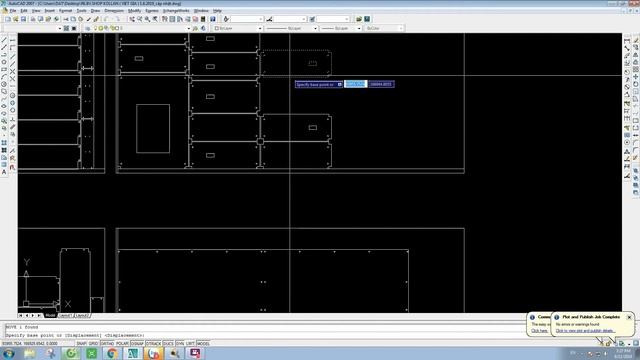Open the Dimension menu

point(114,11)
